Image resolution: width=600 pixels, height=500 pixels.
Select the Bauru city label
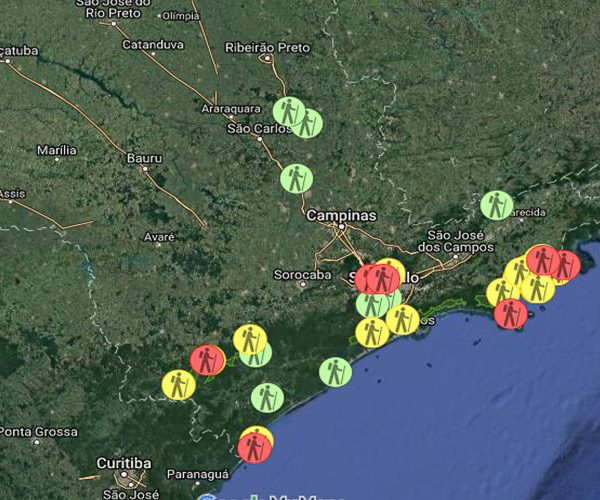click(144, 158)
